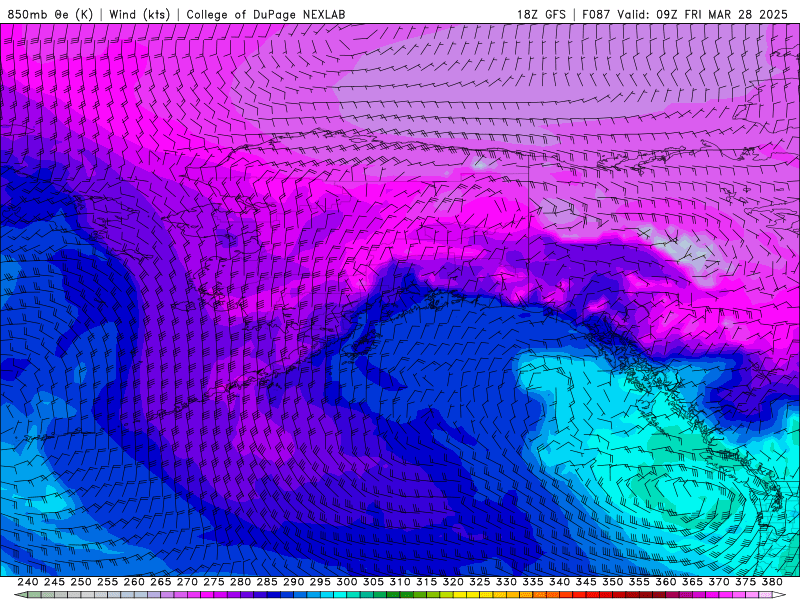The height and width of the screenshot is (600, 800).
Task: Click the 315 value on the color scale
Action: pos(426,582)
